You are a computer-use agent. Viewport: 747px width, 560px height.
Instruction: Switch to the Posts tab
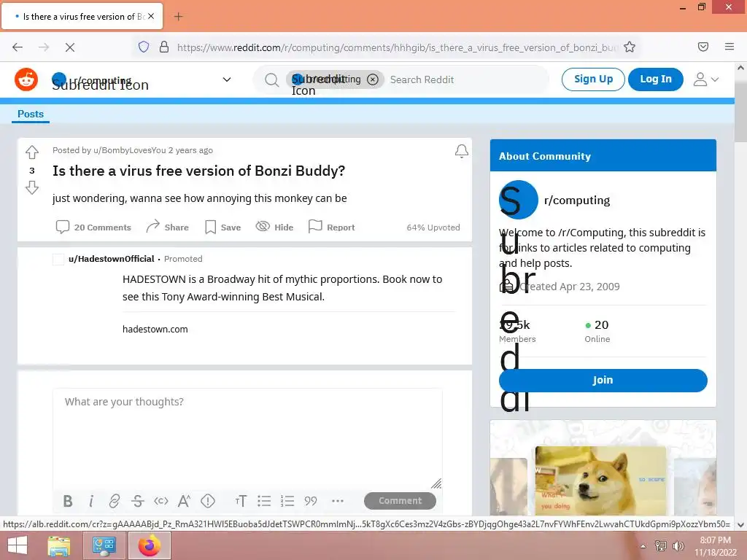[31, 114]
